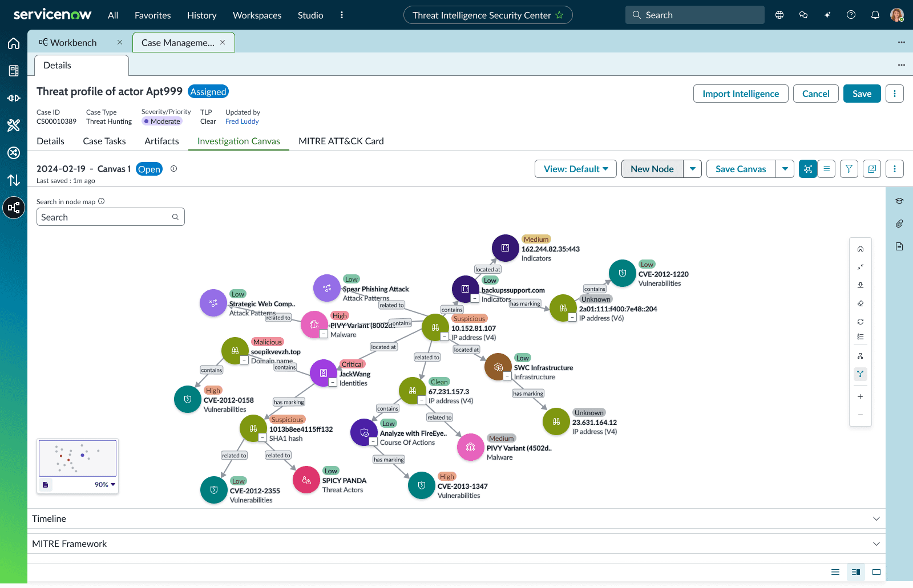The height and width of the screenshot is (588, 913).
Task: Open the Save Canvas dropdown arrow
Action: tap(785, 169)
